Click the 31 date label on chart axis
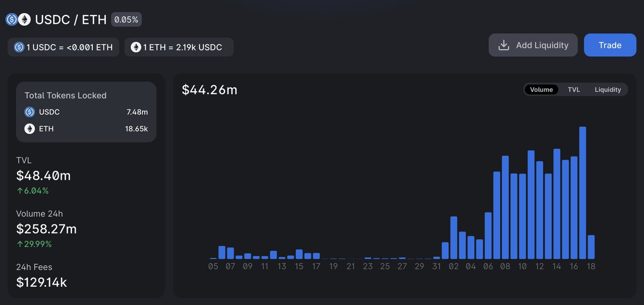The image size is (644, 305). pyautogui.click(x=436, y=266)
